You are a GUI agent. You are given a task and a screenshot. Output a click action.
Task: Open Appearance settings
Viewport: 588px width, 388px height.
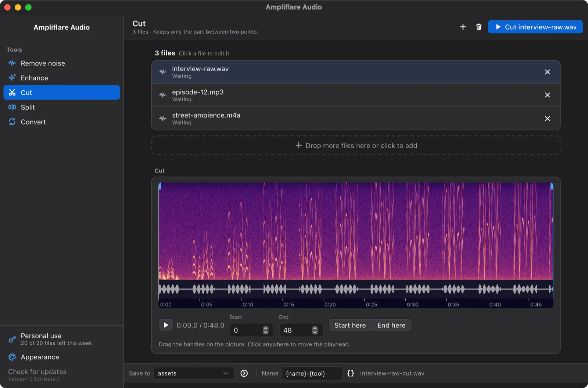click(x=62, y=357)
